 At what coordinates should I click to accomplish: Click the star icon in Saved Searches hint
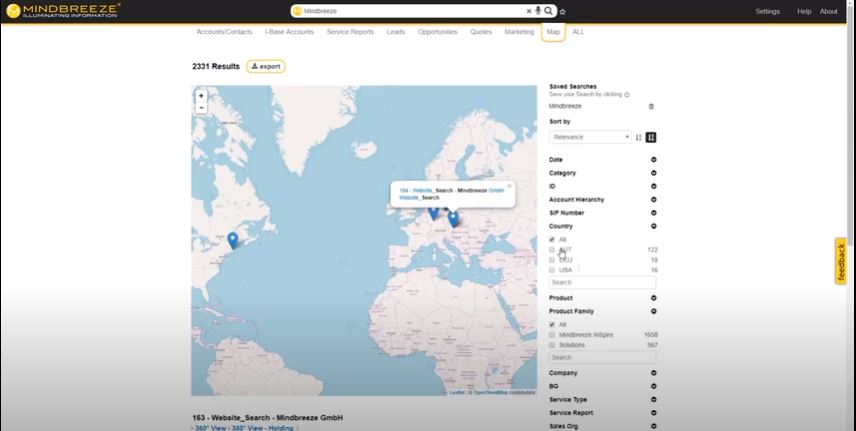pos(627,95)
